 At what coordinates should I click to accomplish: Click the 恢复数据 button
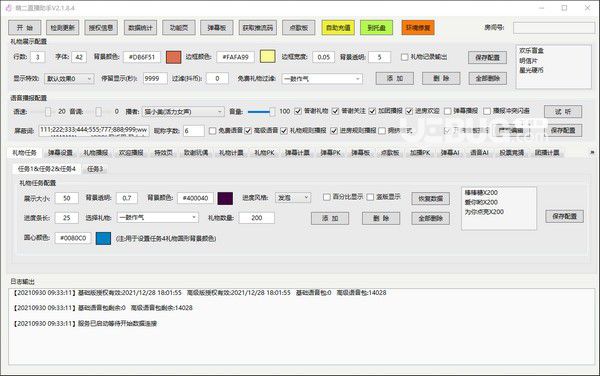click(x=430, y=199)
